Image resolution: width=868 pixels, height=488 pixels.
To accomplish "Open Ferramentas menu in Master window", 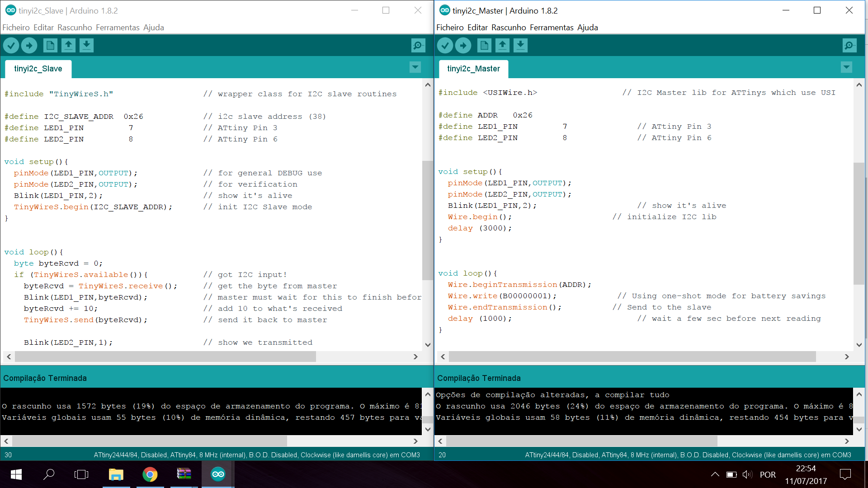I will coord(552,28).
